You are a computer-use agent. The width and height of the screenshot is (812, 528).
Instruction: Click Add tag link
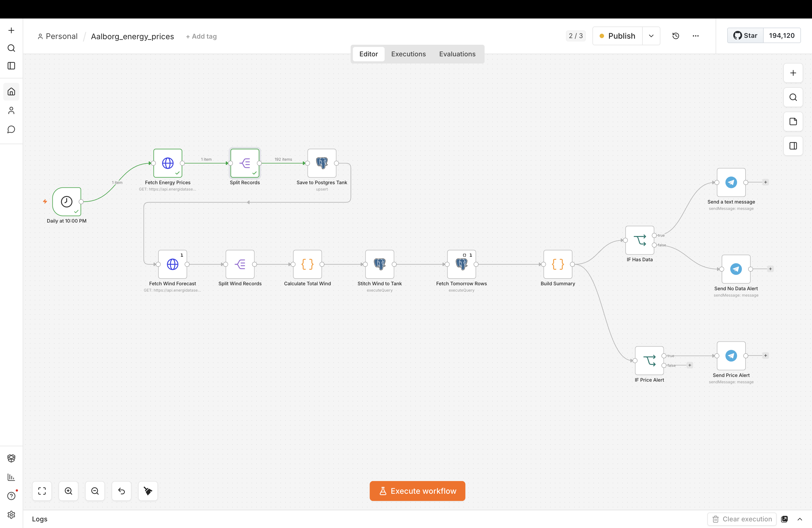click(201, 36)
